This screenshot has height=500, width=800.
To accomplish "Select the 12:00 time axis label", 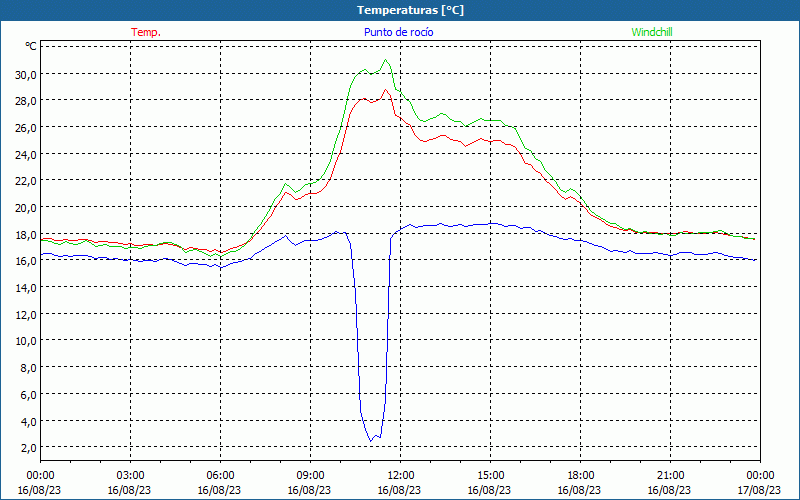I will (x=400, y=475).
